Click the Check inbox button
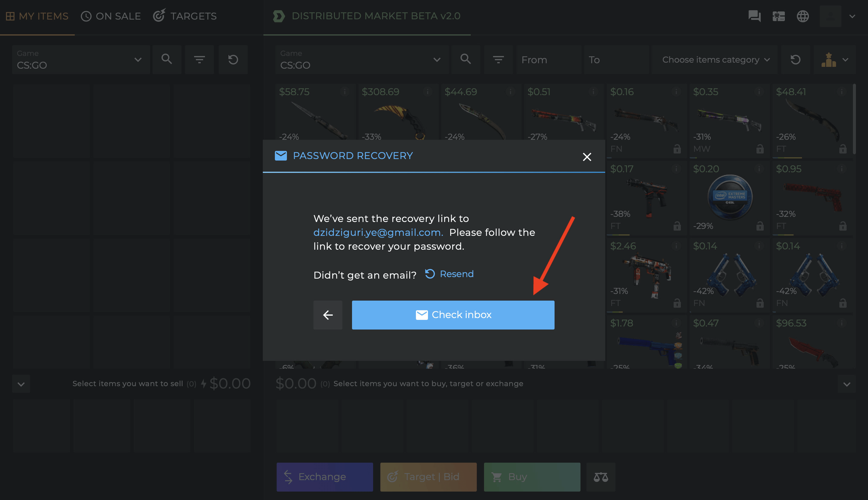This screenshot has height=500, width=868. click(x=453, y=314)
